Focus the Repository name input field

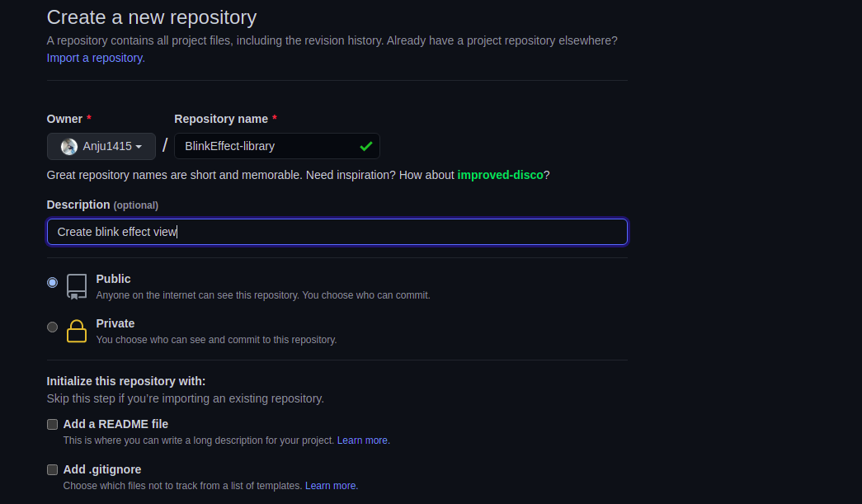(x=268, y=146)
